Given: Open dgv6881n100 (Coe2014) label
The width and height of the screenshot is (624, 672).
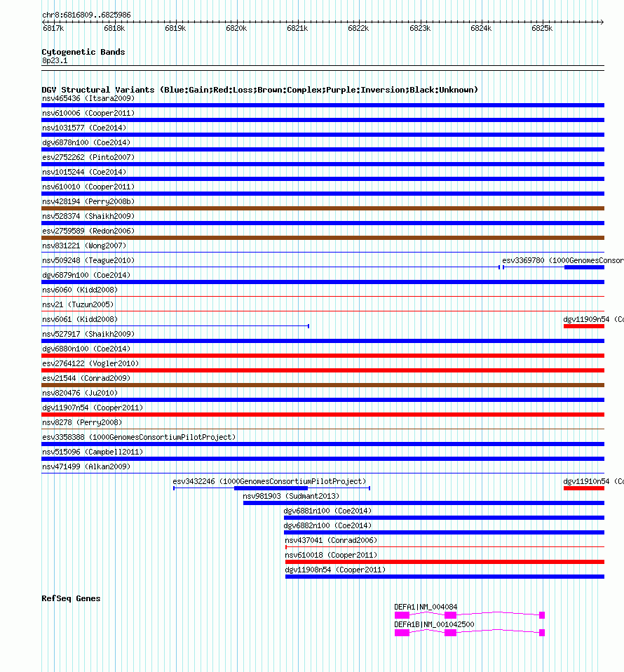Looking at the screenshot, I should click(327, 511).
